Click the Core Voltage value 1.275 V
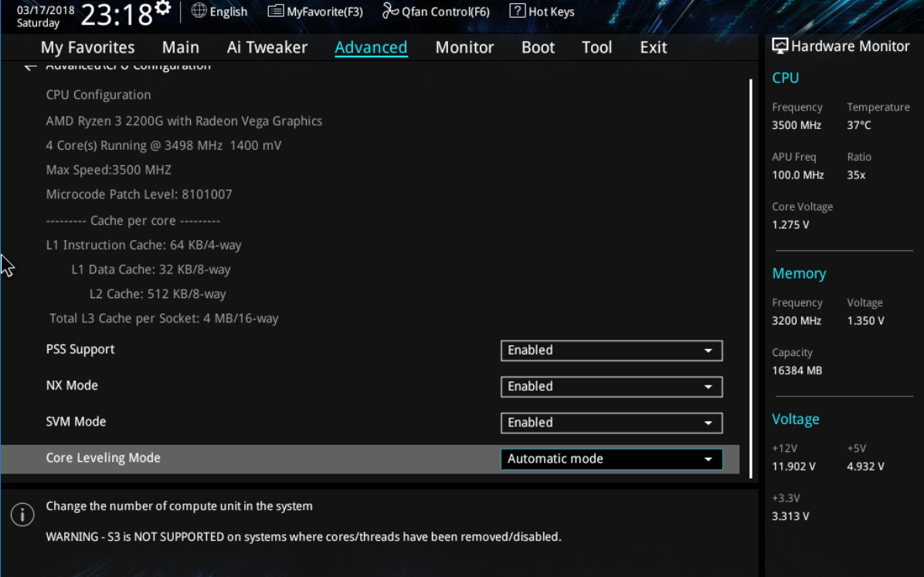Screen dimensions: 924x577 pos(791,225)
